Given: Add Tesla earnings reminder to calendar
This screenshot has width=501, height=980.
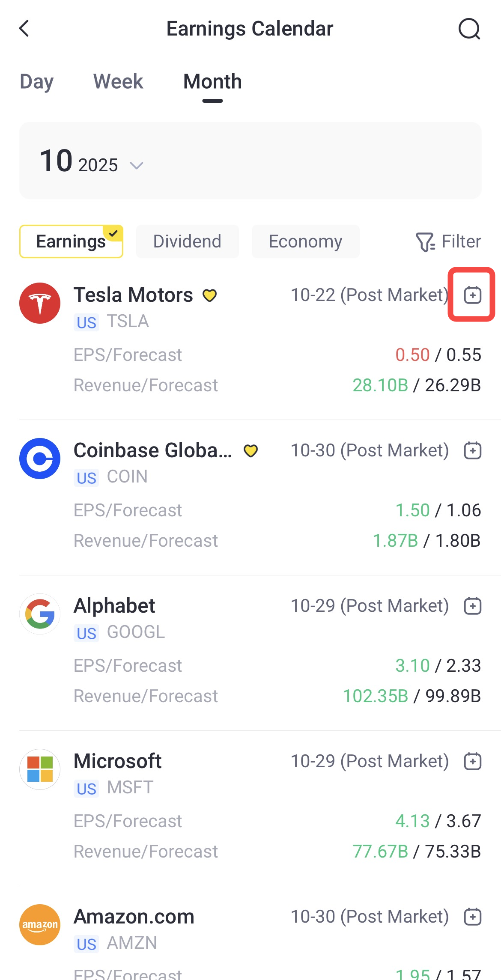Looking at the screenshot, I should click(473, 295).
